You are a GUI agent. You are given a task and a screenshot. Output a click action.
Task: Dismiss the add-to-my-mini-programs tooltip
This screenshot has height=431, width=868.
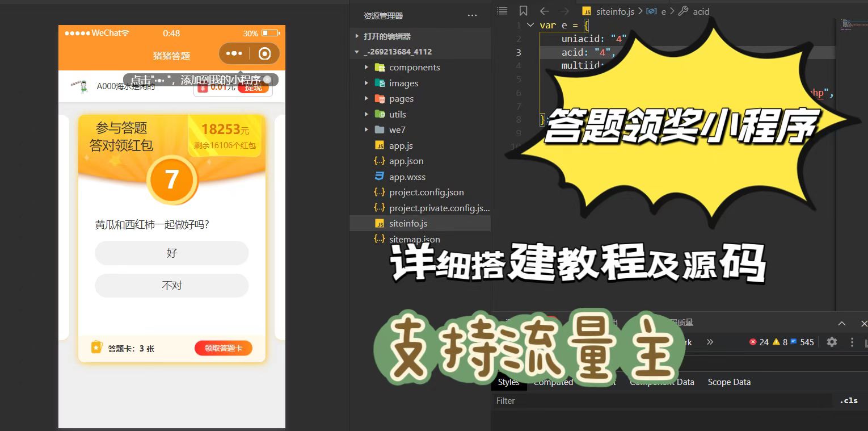tap(267, 80)
